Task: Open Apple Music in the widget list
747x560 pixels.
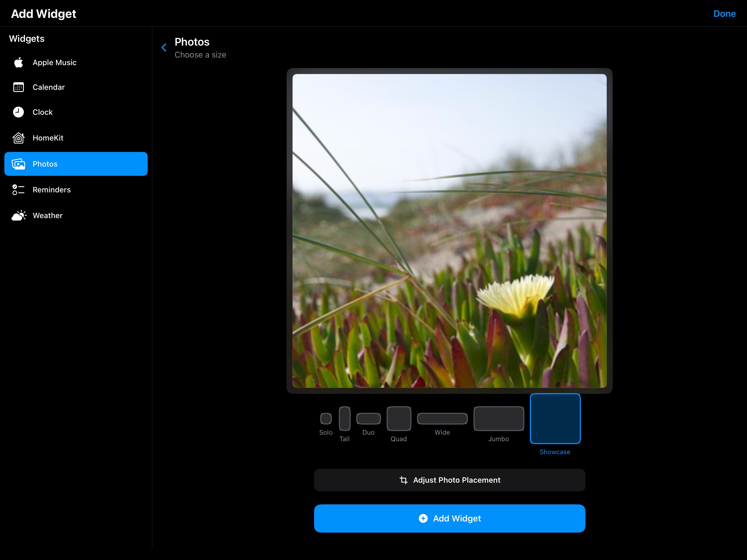Action: click(x=76, y=62)
